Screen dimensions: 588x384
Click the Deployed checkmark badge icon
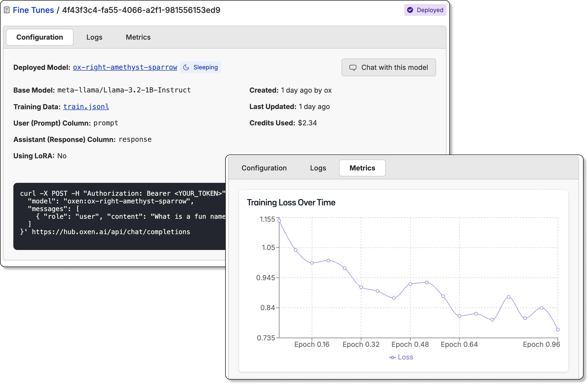(410, 10)
